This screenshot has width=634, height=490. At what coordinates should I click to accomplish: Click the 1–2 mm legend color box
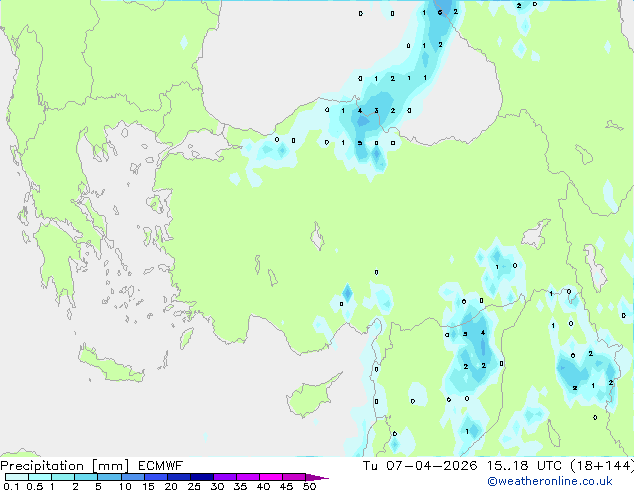click(x=63, y=477)
